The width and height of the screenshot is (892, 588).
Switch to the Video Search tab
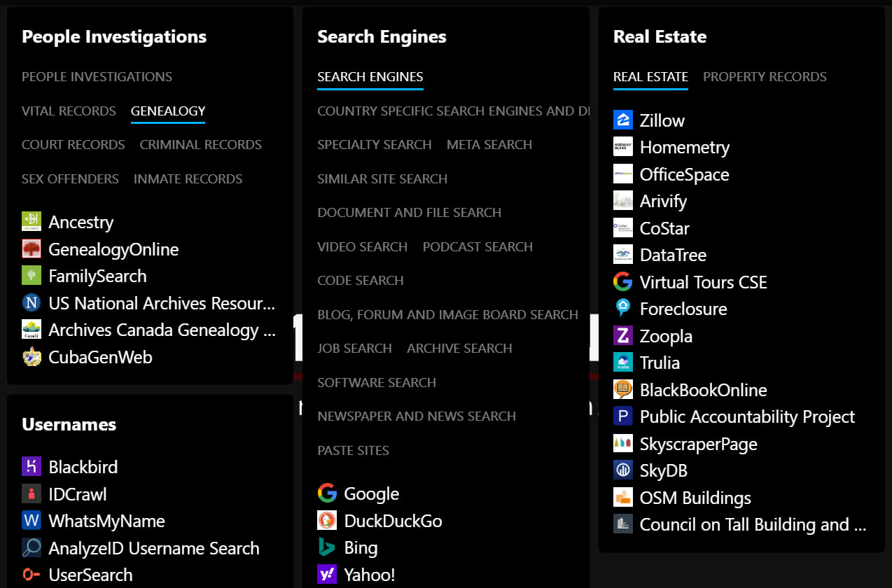363,246
